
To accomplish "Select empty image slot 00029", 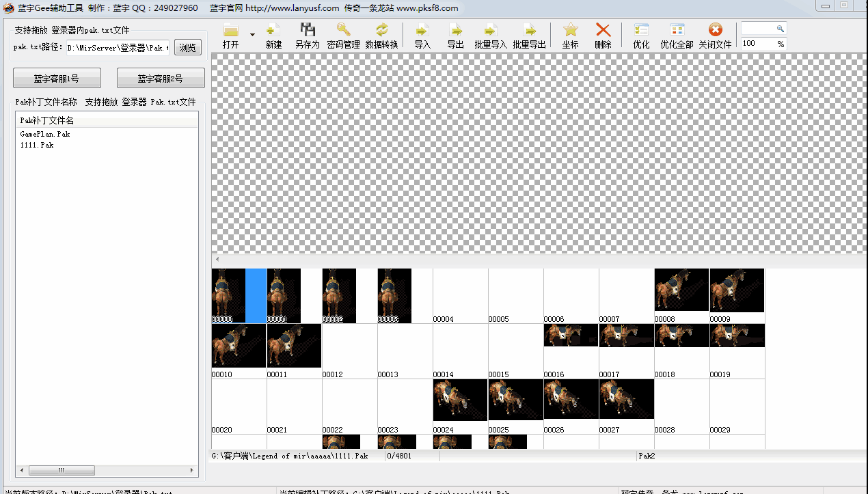I will click(x=737, y=406).
